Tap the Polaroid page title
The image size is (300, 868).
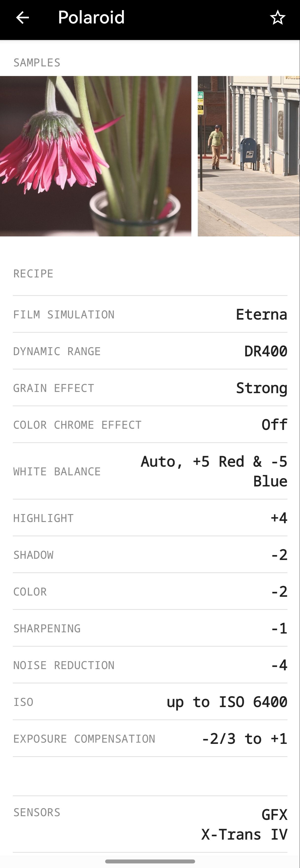91,18
